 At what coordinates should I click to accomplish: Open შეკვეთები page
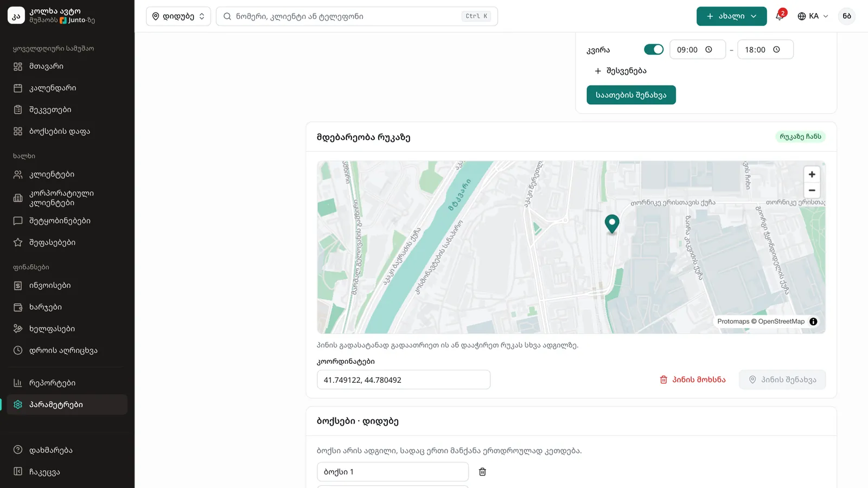coord(67,110)
